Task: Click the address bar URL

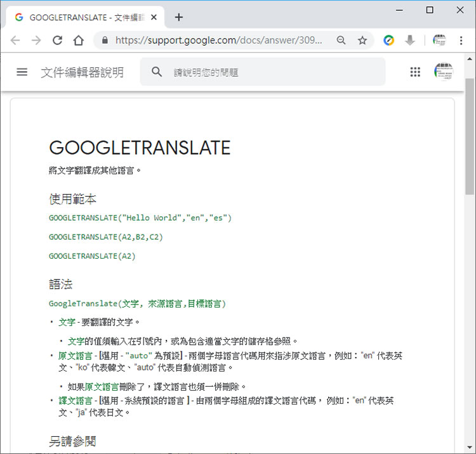Action: [219, 41]
